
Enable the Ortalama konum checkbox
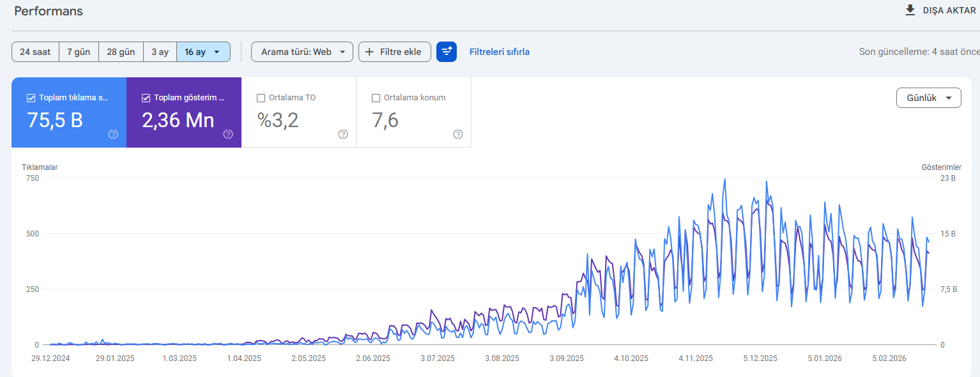click(x=376, y=98)
